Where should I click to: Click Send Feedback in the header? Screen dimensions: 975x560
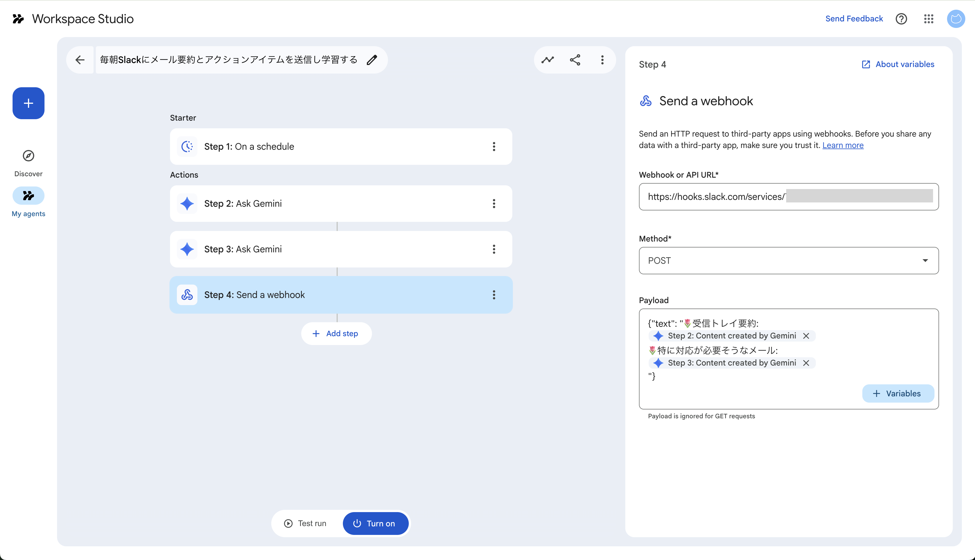coord(854,19)
